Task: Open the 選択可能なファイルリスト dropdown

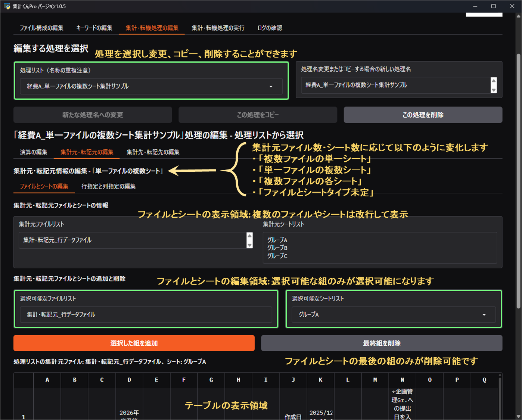Action: pos(146,315)
